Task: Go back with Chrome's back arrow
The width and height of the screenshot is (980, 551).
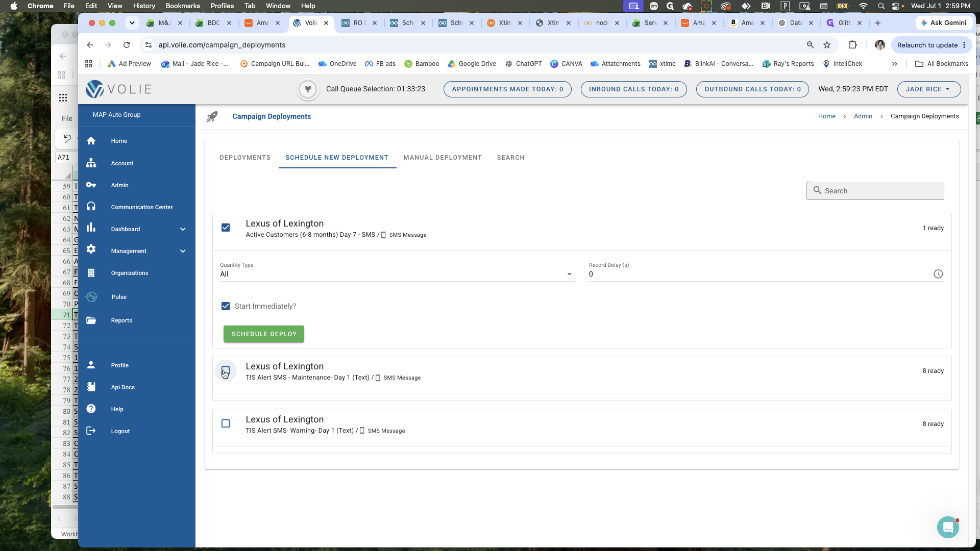Action: (90, 45)
